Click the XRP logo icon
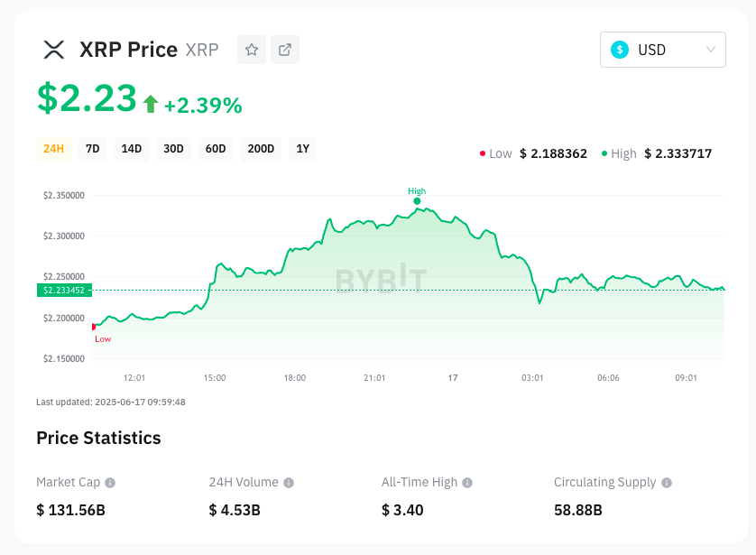Viewport: 756px width, 555px height. pyautogui.click(x=54, y=50)
